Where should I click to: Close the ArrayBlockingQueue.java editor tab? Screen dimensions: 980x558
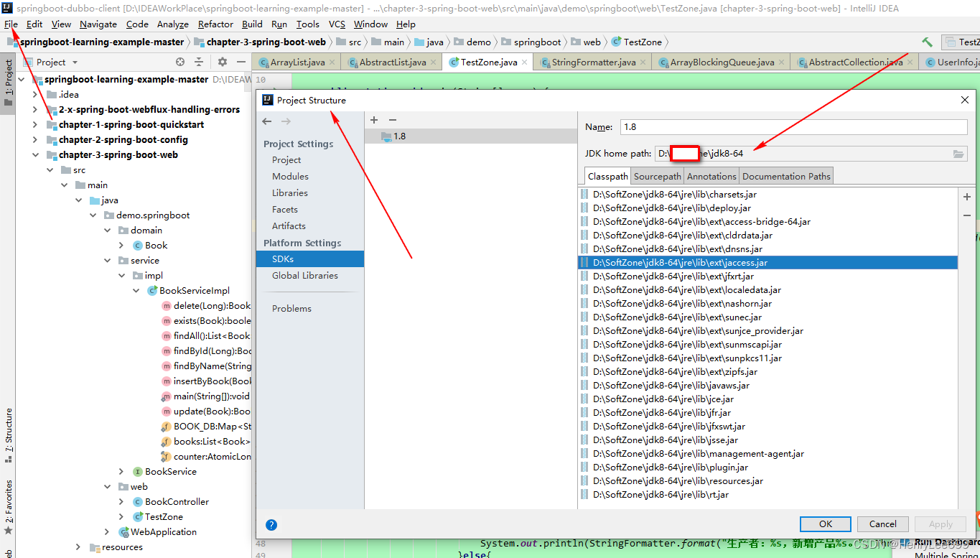782,62
